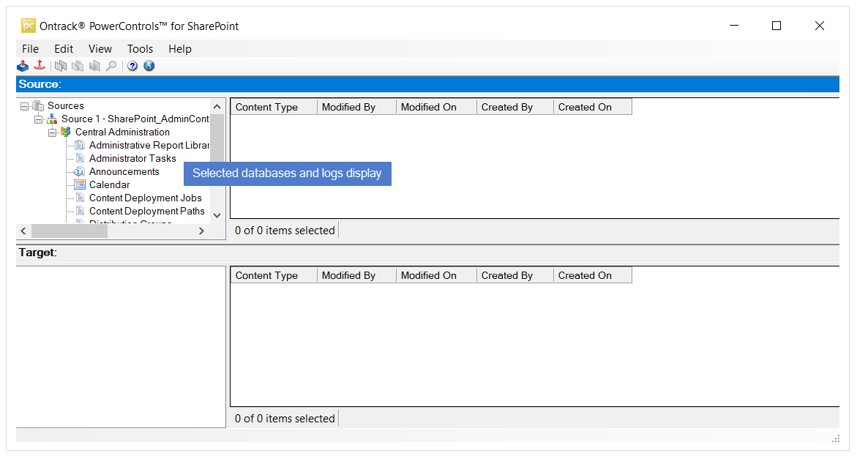Click Target pane '0 of 0 items selected' status
This screenshot has height=467, width=868.
point(285,419)
